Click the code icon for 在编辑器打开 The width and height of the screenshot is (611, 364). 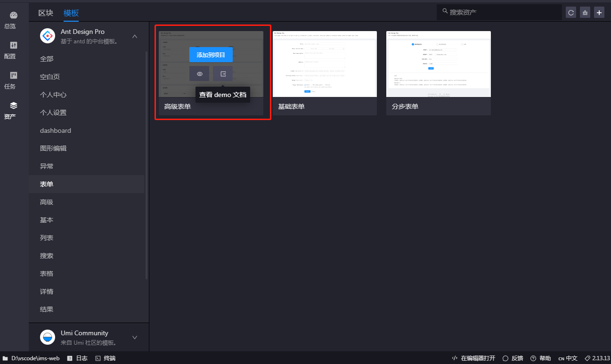pyautogui.click(x=455, y=358)
